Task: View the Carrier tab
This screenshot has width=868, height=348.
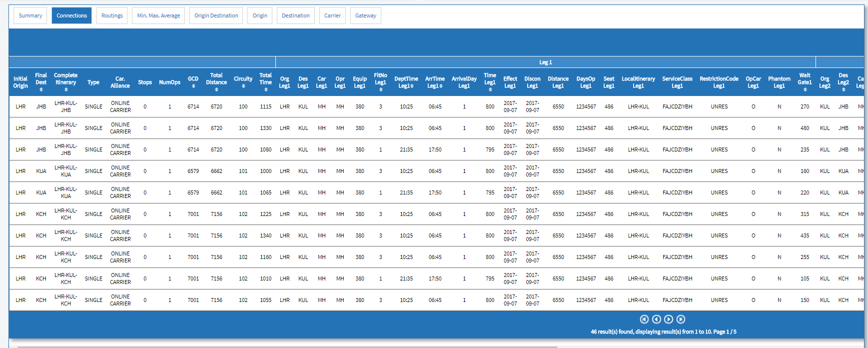Action: pos(332,15)
